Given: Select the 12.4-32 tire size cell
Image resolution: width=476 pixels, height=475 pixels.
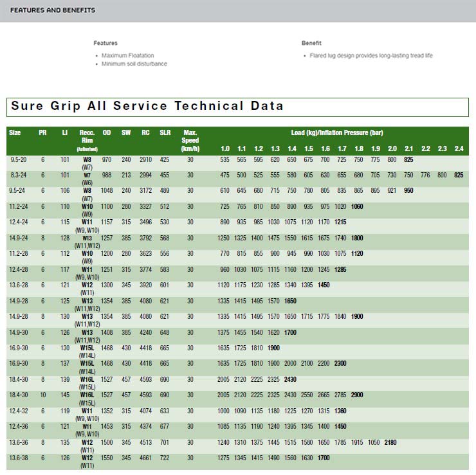Looking at the screenshot, I should tap(17, 411).
